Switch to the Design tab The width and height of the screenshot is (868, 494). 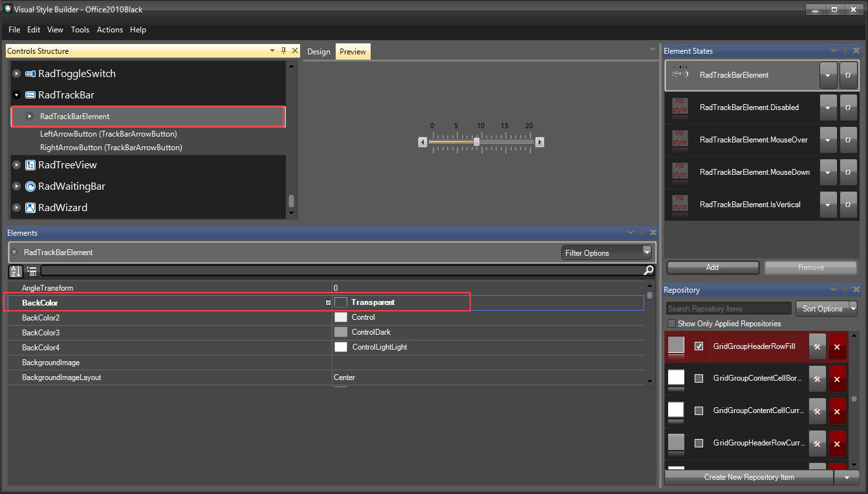(318, 52)
